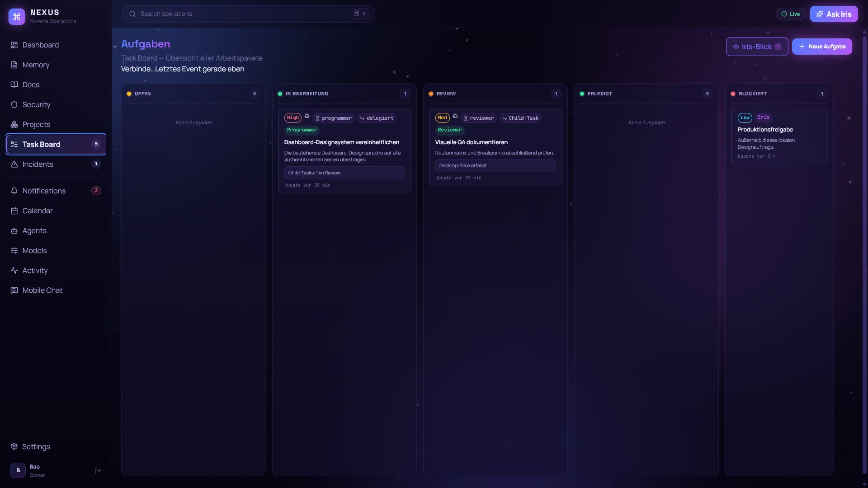This screenshot has width=868, height=488.
Task: Toggle the Iris-Blick view
Action: pyautogui.click(x=757, y=47)
